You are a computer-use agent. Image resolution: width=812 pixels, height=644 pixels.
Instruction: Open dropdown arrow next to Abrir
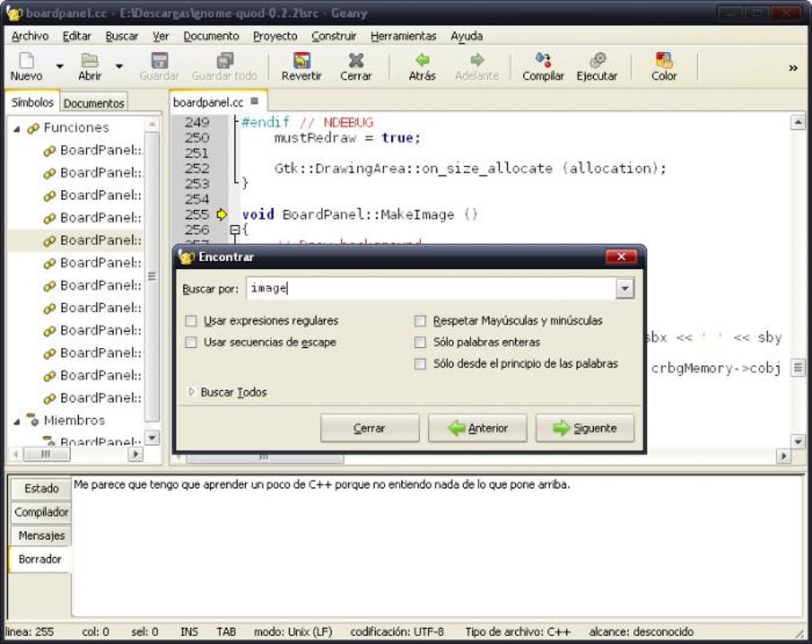tap(119, 66)
